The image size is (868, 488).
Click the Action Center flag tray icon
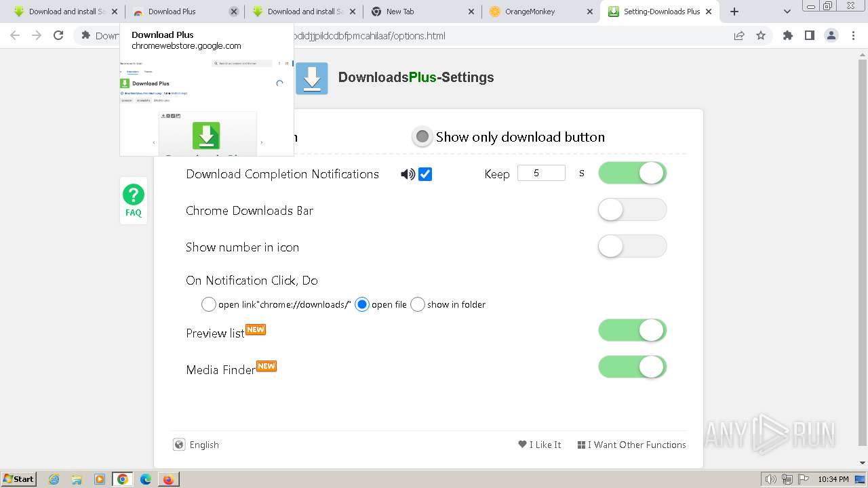tap(804, 479)
